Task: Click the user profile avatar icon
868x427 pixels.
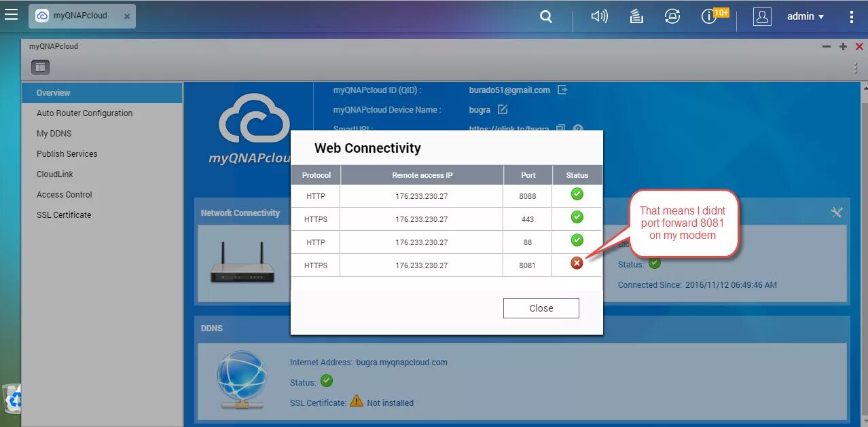Action: pyautogui.click(x=763, y=17)
